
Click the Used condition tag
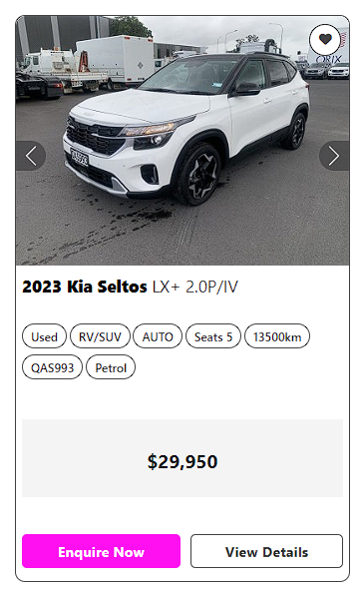[x=45, y=336]
